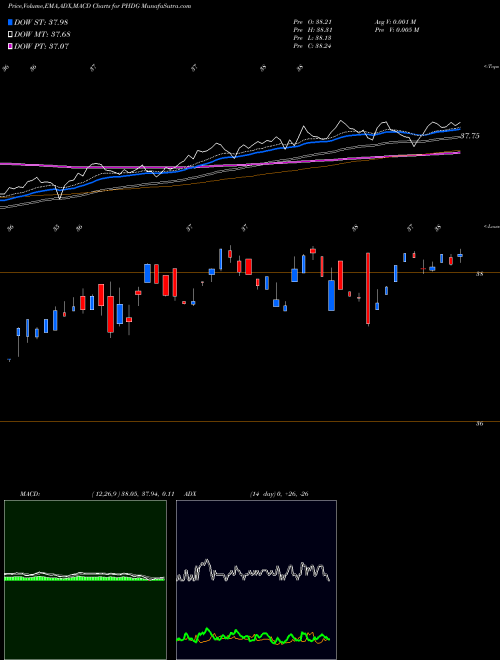The width and height of the screenshot is (500, 660).
Task: Click MACD parameters '(12,26,9) 38.05, 37.94, 0.11'
Action: coord(133,494)
